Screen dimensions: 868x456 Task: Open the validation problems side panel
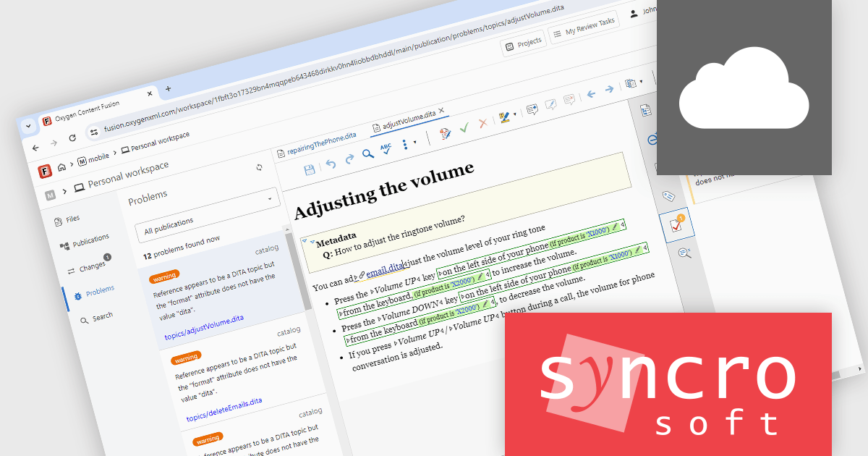coord(676,227)
